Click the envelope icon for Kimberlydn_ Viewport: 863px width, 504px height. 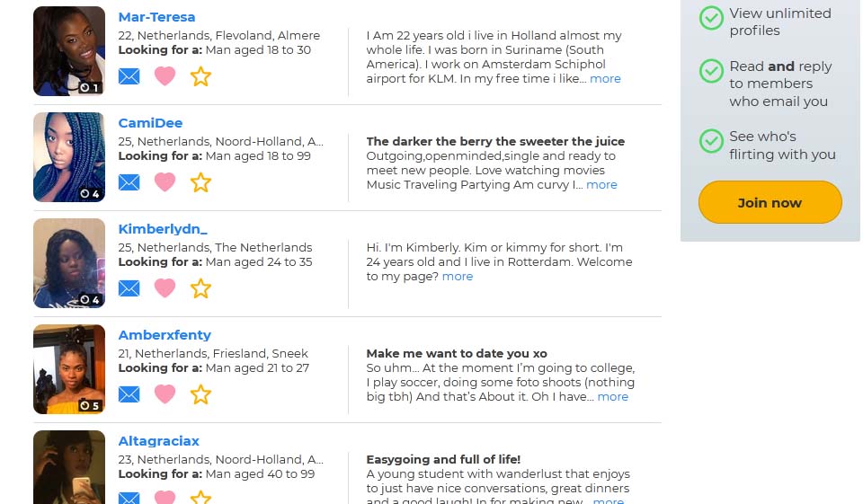tap(129, 288)
